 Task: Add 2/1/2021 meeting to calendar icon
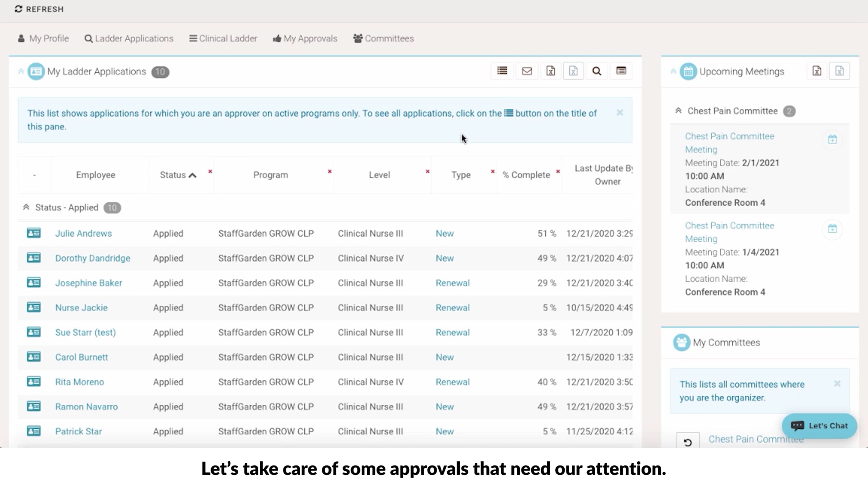click(x=832, y=139)
